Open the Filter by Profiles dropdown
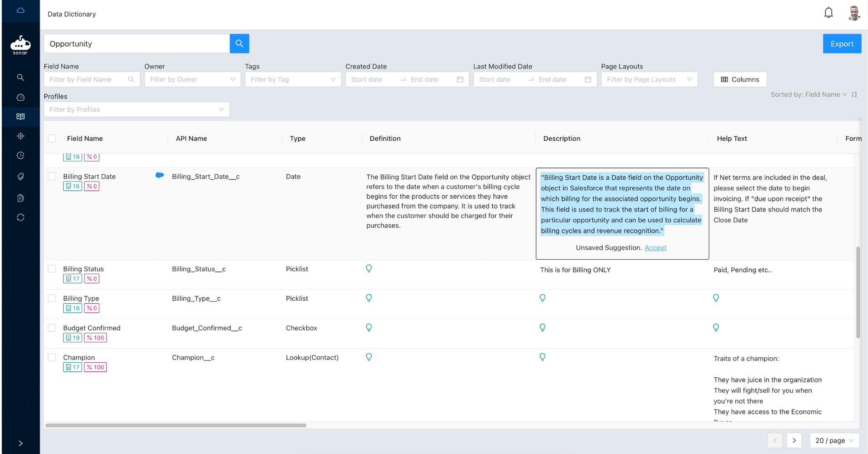The image size is (868, 454). coord(136,109)
